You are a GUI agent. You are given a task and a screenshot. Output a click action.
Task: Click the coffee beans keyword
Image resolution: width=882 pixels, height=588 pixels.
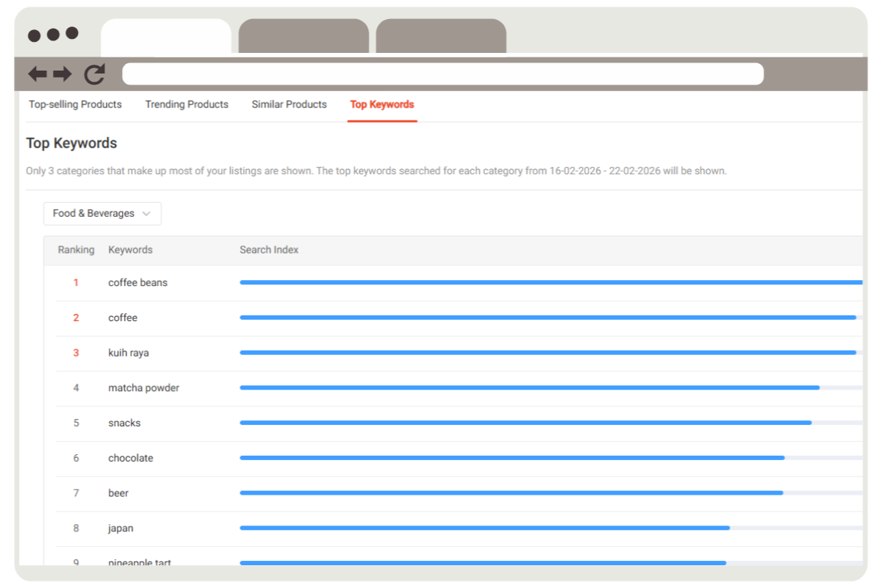pyautogui.click(x=137, y=282)
